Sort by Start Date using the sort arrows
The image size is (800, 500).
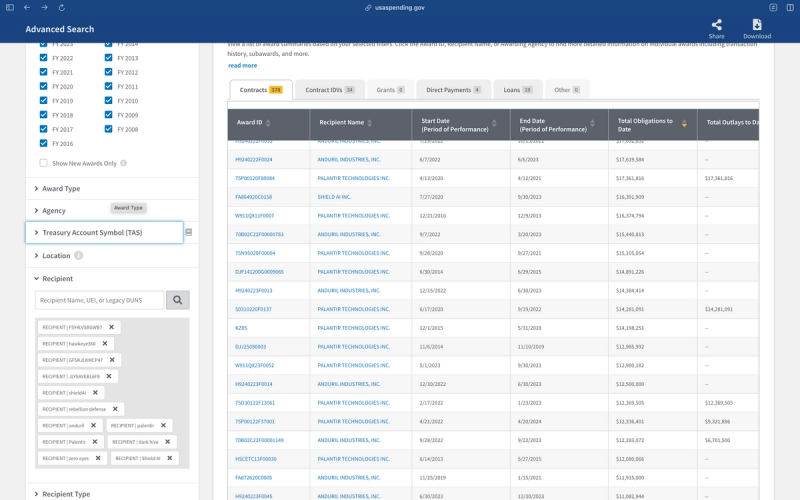tap(494, 123)
